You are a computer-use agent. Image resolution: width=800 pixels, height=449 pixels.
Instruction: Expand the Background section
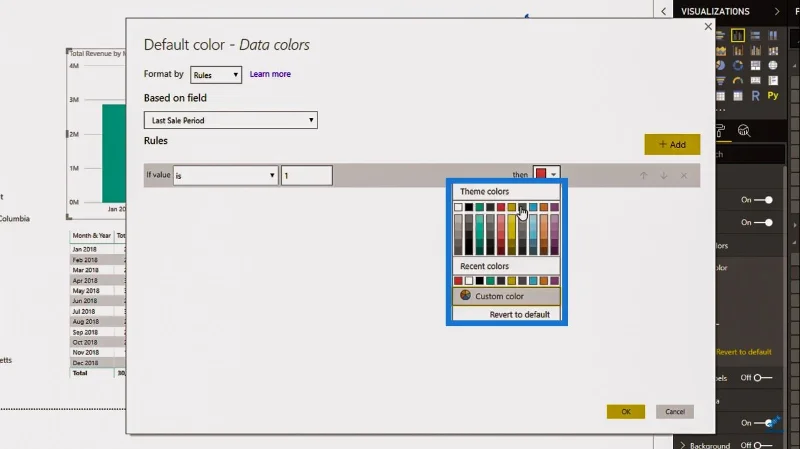(x=683, y=445)
